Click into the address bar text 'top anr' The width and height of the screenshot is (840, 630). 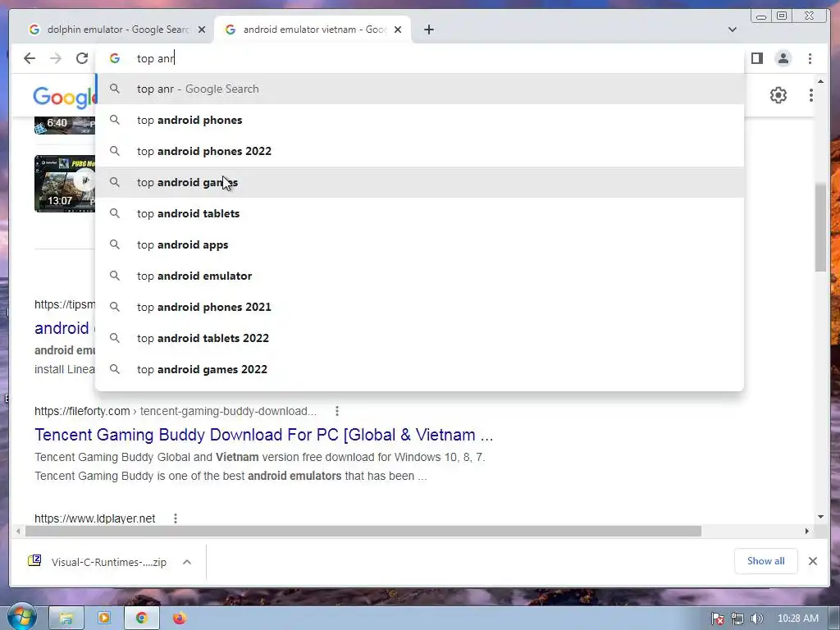(x=155, y=58)
